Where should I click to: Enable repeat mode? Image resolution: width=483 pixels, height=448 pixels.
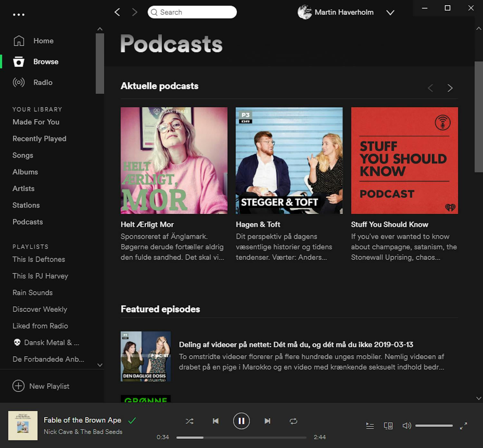[x=293, y=421]
